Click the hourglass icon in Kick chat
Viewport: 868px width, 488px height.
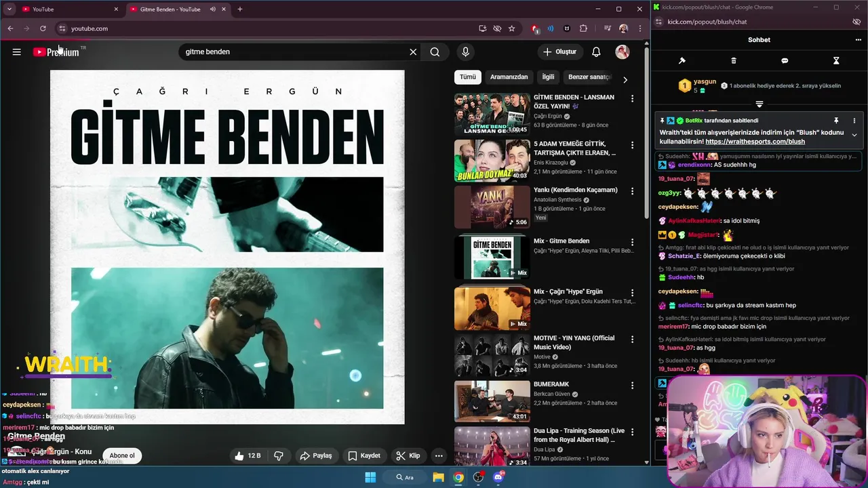836,60
